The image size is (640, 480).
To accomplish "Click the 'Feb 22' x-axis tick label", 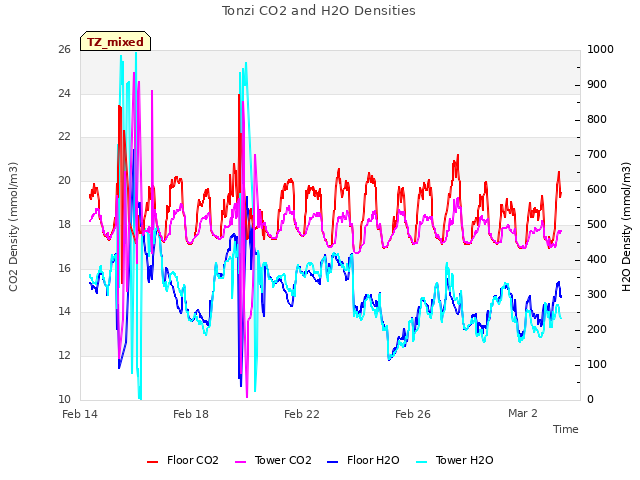I will [302, 414].
